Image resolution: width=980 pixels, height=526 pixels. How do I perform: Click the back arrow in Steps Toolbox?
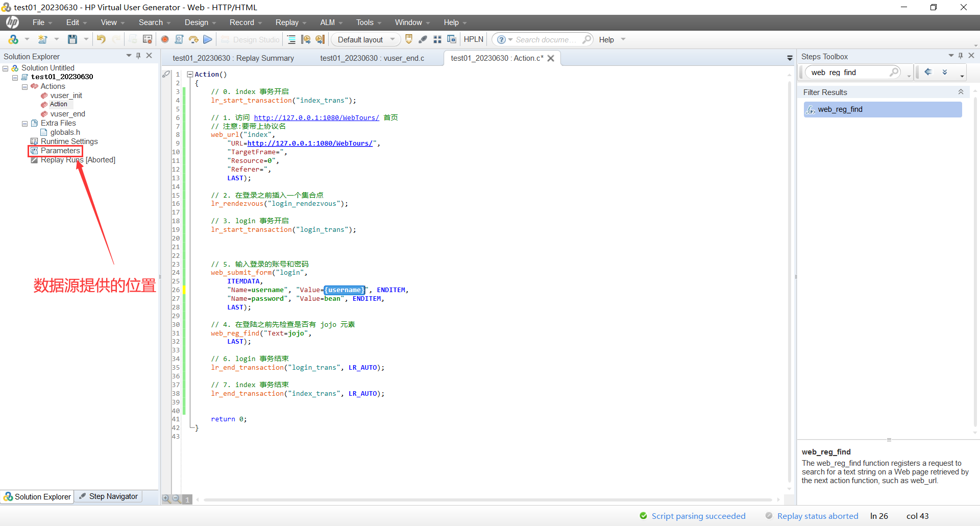point(928,72)
